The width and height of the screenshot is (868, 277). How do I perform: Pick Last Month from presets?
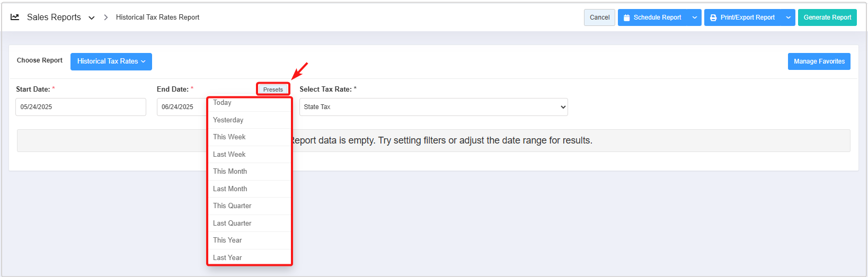pos(230,189)
